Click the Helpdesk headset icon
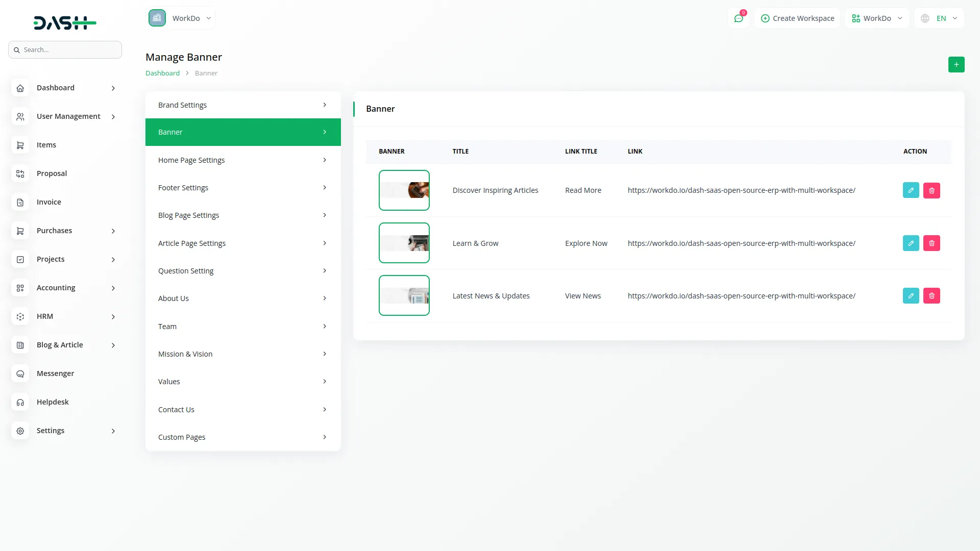This screenshot has width=980, height=551. click(x=20, y=403)
